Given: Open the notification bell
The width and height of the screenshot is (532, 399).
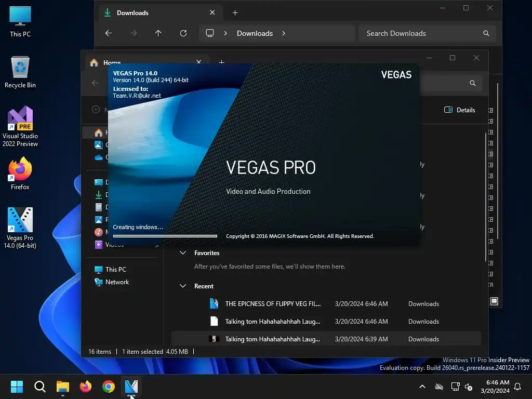Looking at the screenshot, I should click(518, 387).
